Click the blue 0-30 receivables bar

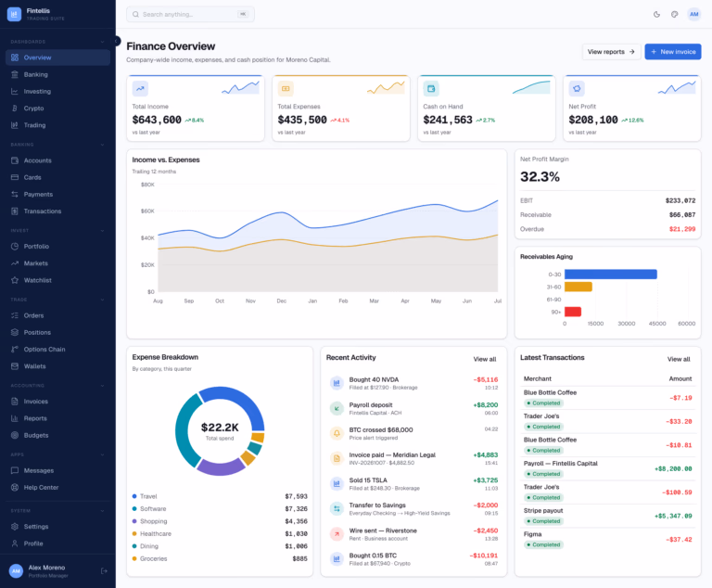610,274
